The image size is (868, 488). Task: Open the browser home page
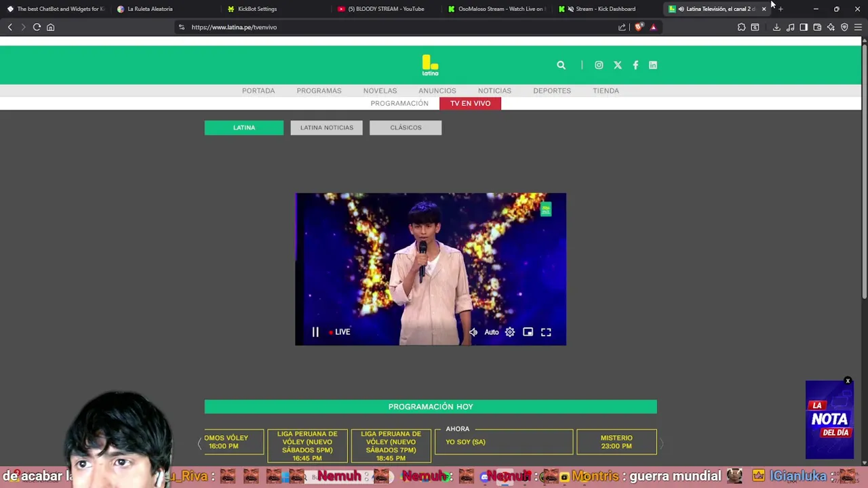50,27
